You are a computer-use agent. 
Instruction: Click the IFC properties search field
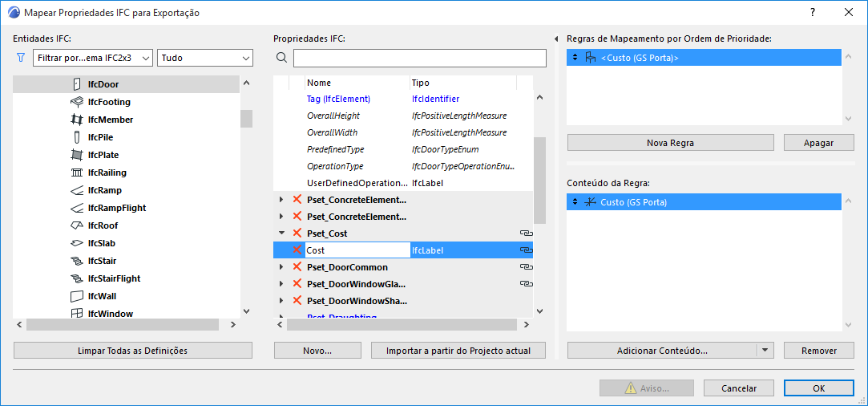[x=420, y=58]
